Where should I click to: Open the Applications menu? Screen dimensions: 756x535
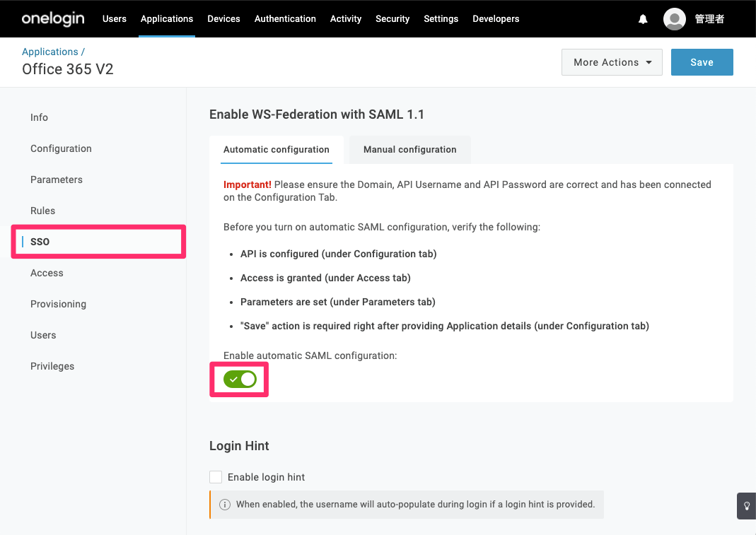(167, 19)
